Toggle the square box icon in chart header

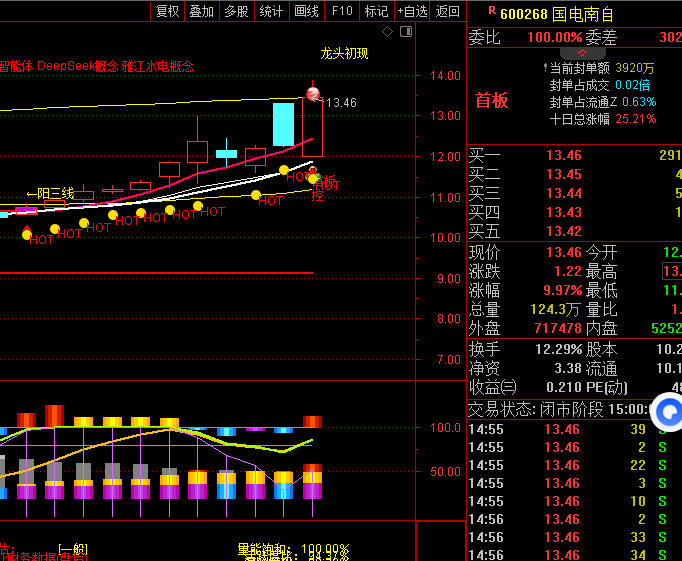click(406, 31)
